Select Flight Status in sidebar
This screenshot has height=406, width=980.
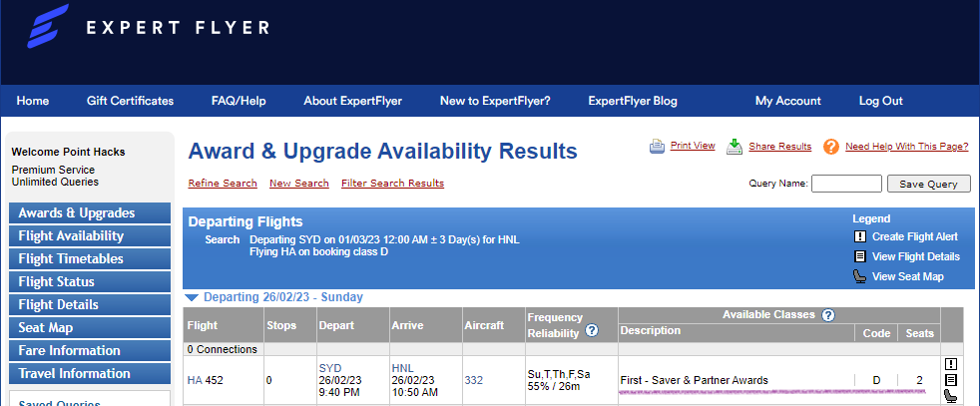(x=90, y=281)
